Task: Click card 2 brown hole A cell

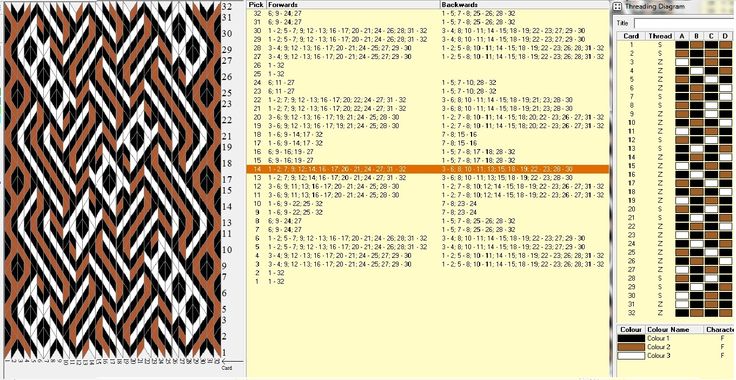Action: 682,53
